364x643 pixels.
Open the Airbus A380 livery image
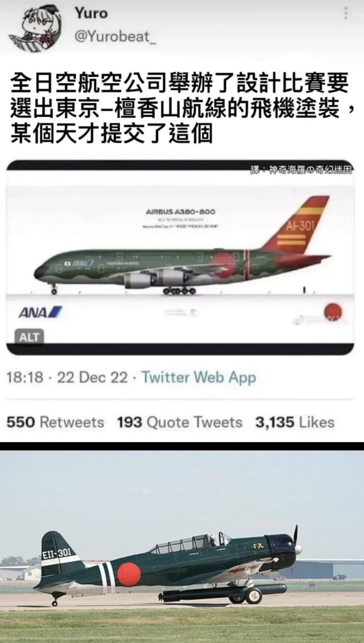pyautogui.click(x=180, y=258)
